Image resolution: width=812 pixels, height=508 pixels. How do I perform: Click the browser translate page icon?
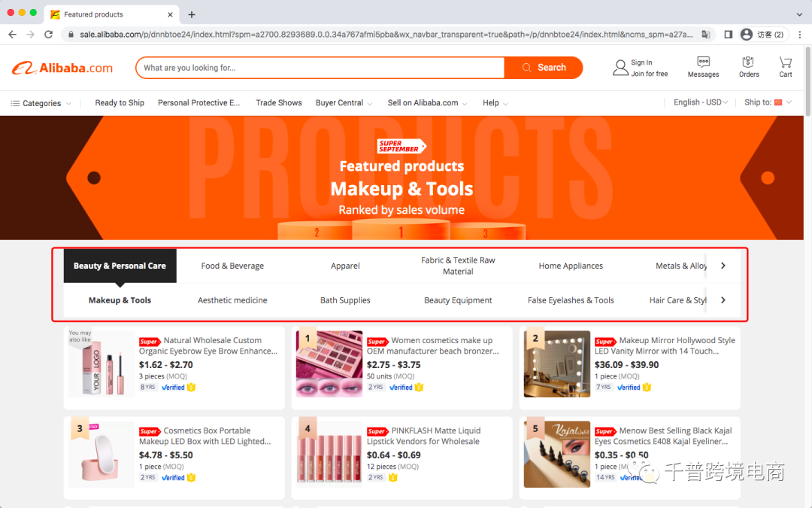(706, 34)
